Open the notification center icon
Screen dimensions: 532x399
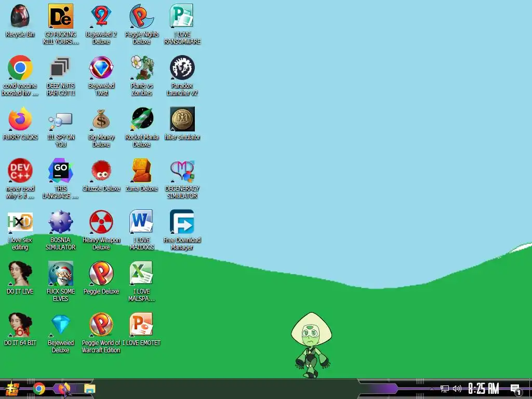516,390
